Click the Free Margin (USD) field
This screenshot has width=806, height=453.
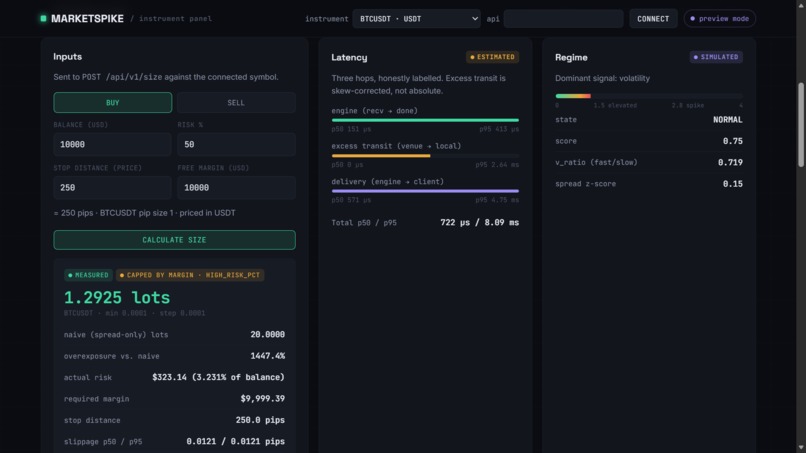[236, 188]
